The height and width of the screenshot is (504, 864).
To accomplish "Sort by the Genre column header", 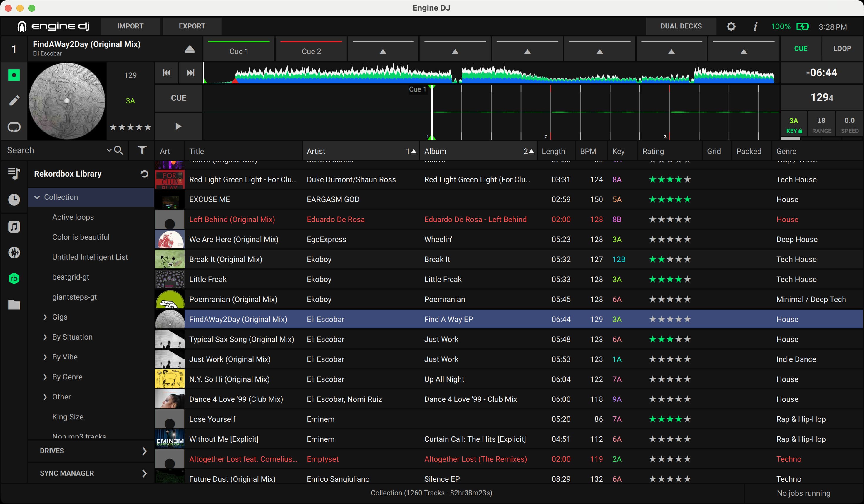I will click(817, 151).
